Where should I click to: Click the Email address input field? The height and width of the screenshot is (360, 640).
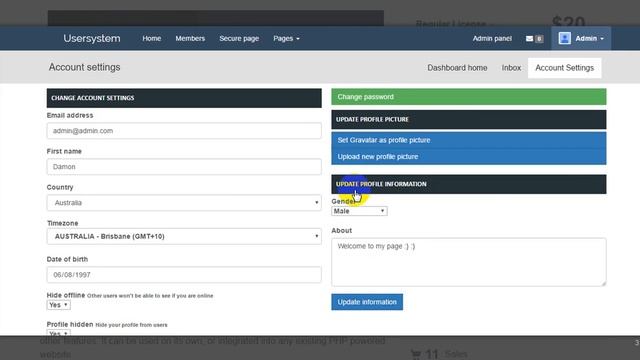pos(184,131)
